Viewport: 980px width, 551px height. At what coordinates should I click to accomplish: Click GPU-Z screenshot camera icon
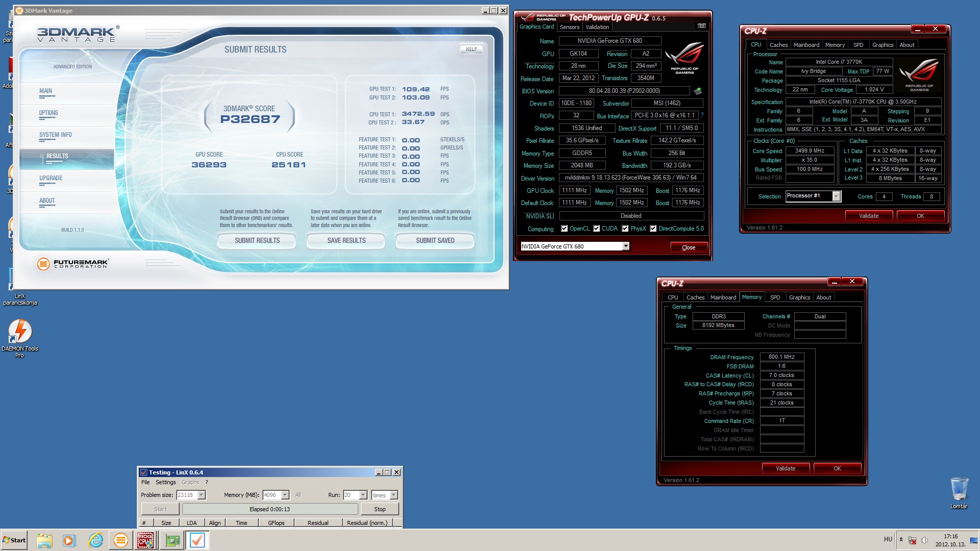pyautogui.click(x=702, y=26)
